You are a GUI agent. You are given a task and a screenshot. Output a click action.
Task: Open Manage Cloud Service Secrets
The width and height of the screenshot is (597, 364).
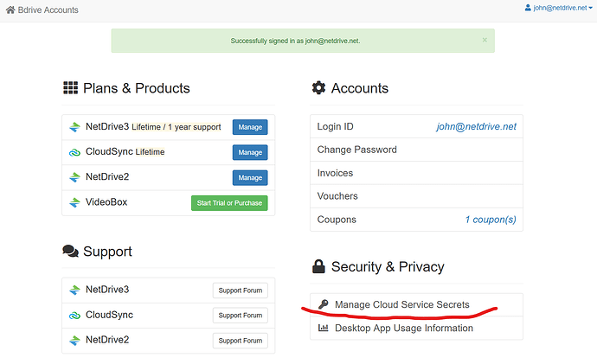tap(401, 304)
